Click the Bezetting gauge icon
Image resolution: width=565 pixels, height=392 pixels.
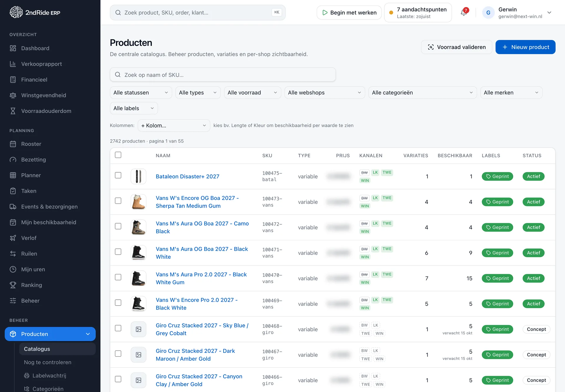coord(13,160)
